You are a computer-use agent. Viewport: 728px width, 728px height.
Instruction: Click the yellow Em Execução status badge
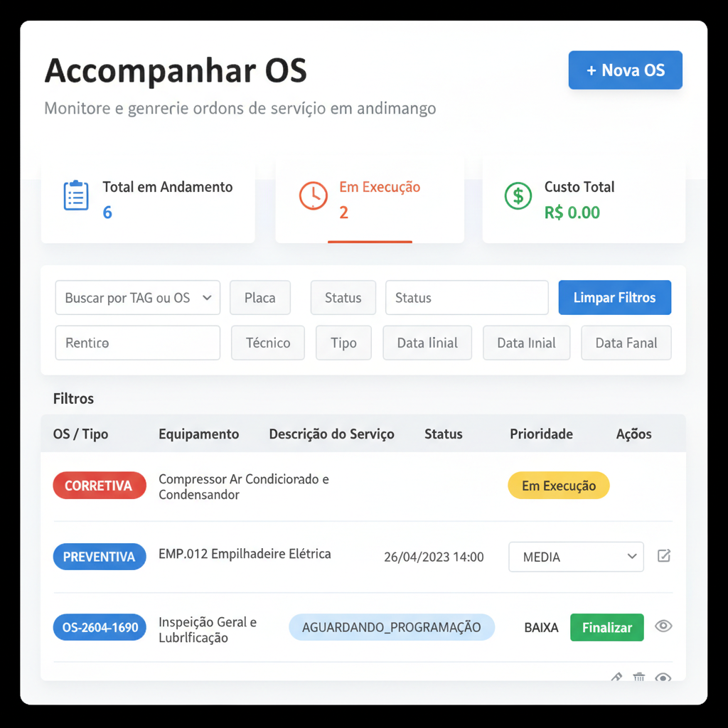tap(559, 486)
